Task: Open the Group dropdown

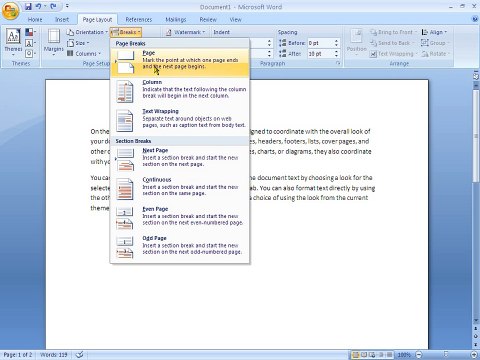Action: click(x=435, y=43)
